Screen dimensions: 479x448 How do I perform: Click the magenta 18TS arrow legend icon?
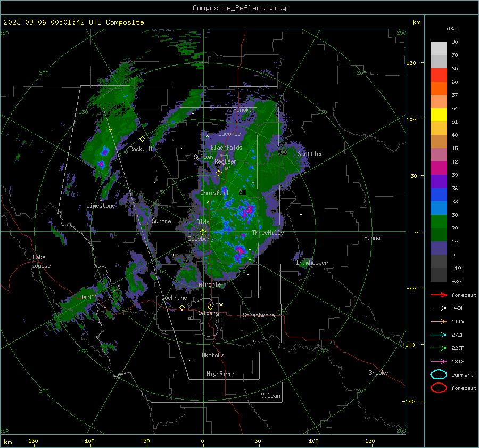tap(439, 362)
